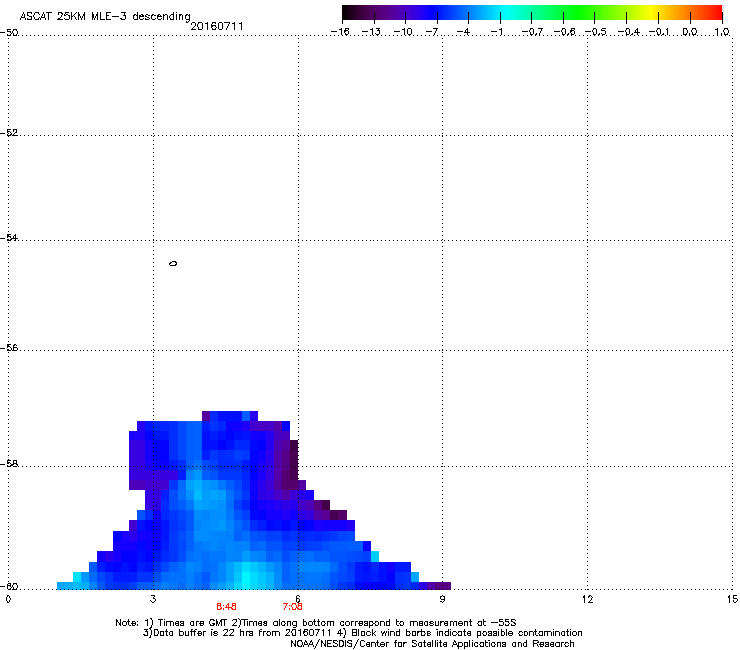
Task: Click the color bar label '-4'
Action: [463, 32]
